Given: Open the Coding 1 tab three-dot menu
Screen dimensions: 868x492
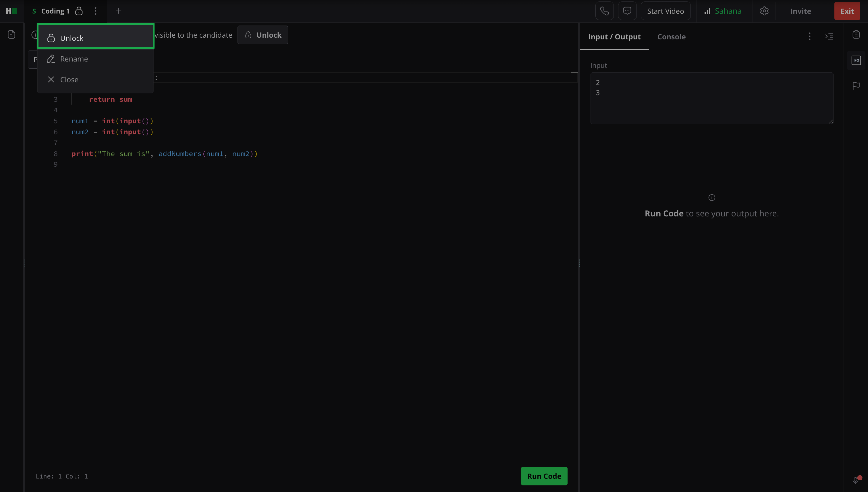Looking at the screenshot, I should pos(96,11).
